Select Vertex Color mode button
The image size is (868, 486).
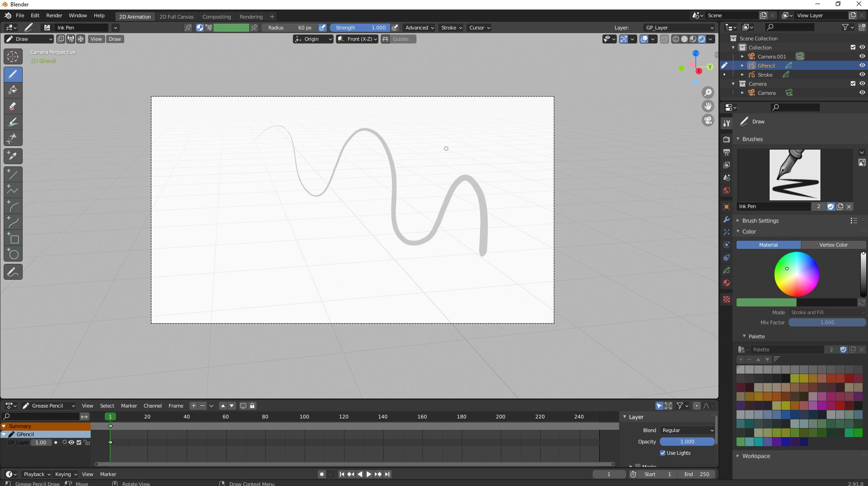[x=833, y=245]
